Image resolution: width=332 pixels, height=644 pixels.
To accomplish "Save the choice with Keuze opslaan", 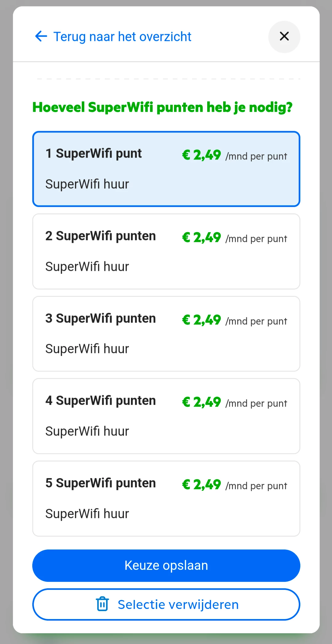I will coord(166,566).
